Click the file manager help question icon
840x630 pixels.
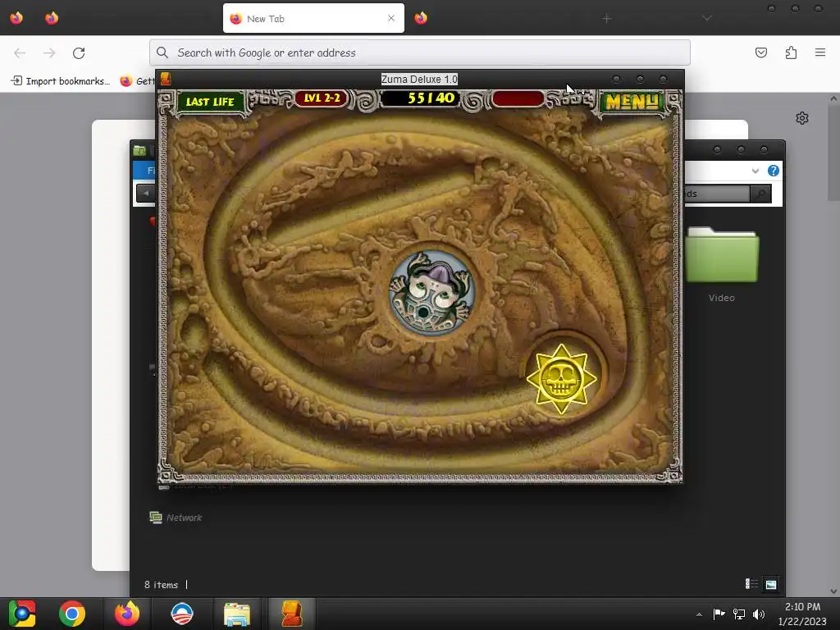[x=773, y=171]
